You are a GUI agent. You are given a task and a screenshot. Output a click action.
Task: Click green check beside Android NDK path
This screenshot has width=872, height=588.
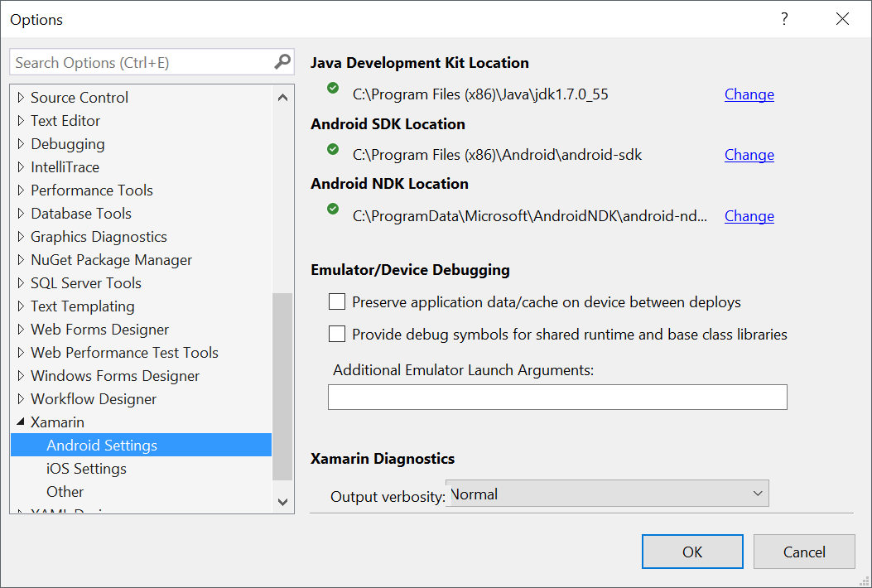point(333,209)
